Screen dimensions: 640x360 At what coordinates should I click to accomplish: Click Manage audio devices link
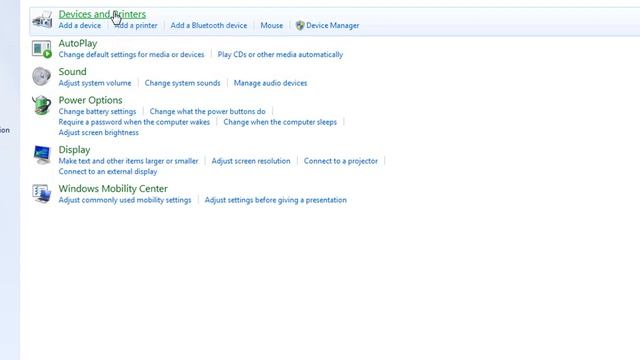270,83
